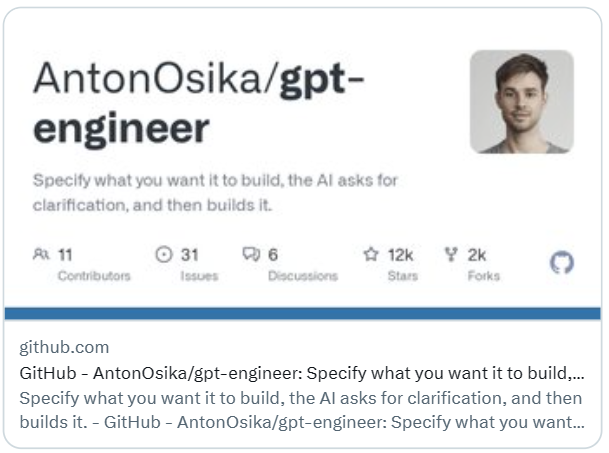Click the AntonOsika/gpt-engineer repository title
This screenshot has width=609, height=453.
tap(198, 103)
